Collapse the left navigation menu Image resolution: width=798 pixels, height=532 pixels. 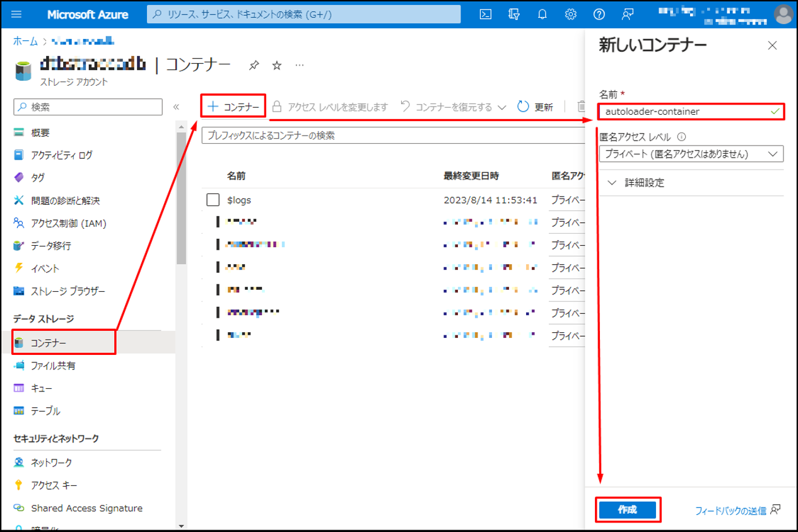(176, 107)
